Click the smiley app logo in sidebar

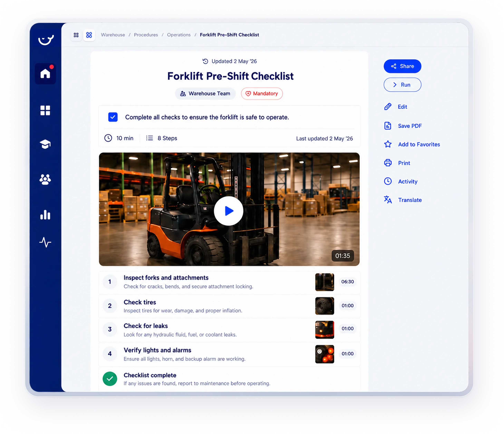point(46,40)
